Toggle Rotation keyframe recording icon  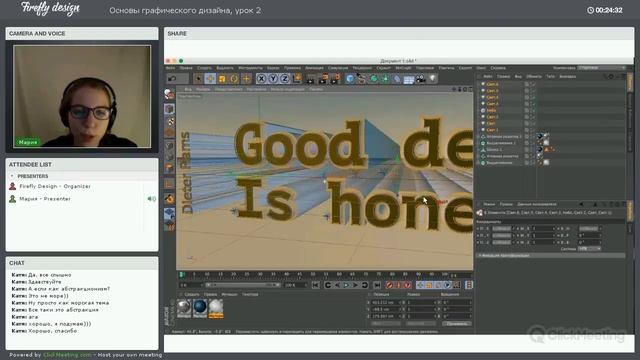click(x=438, y=285)
